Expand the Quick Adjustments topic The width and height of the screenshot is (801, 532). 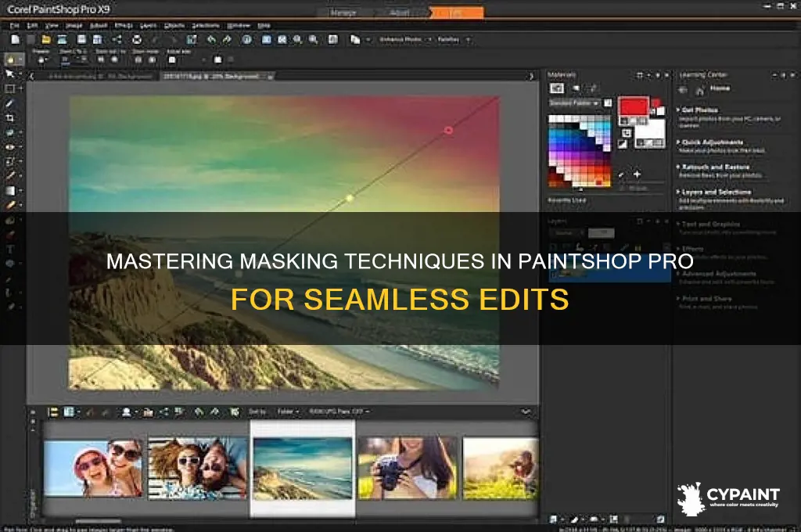710,142
